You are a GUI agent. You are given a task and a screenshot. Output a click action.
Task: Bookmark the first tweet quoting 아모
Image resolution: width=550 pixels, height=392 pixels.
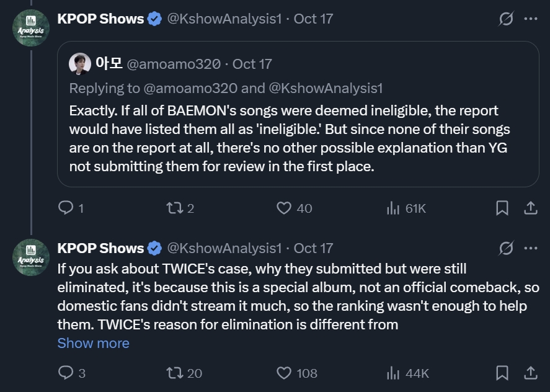tap(502, 208)
